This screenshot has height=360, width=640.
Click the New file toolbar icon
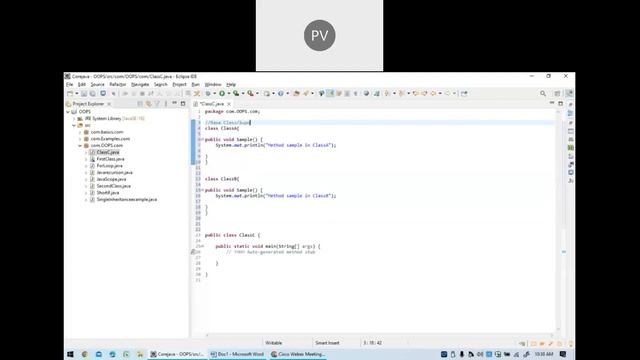(x=70, y=93)
